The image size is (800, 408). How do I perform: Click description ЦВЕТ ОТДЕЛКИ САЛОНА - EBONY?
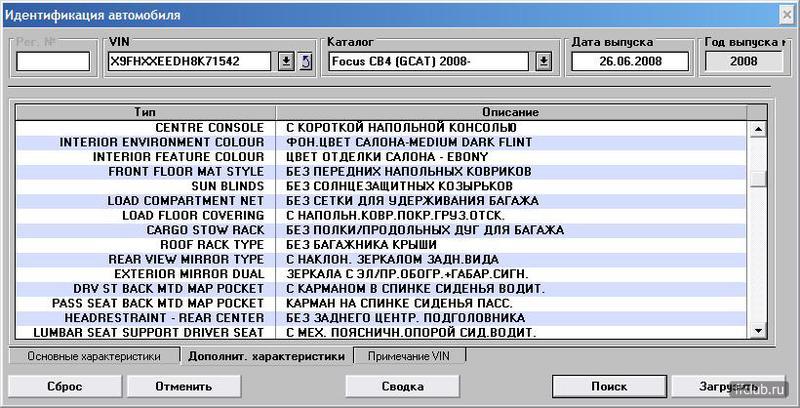pos(387,157)
